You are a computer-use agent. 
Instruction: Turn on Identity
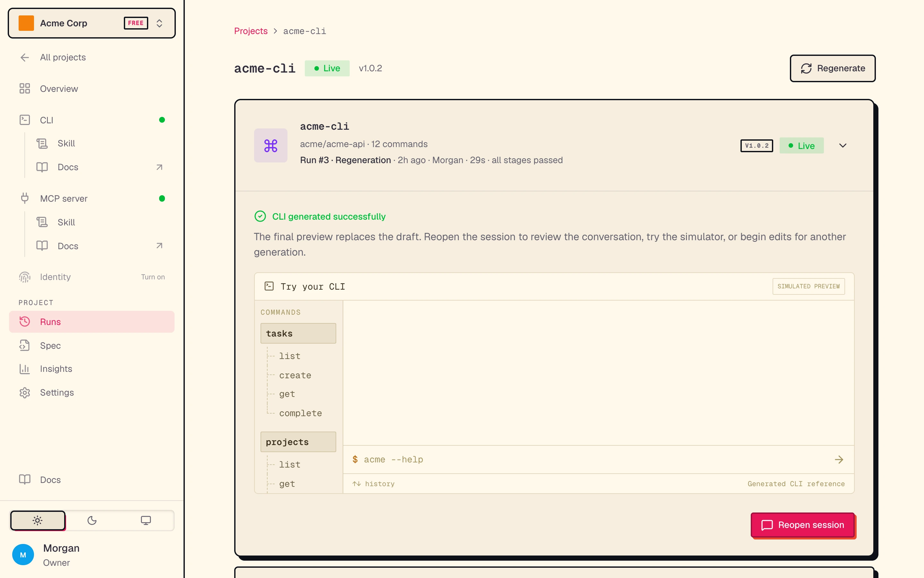(x=153, y=277)
